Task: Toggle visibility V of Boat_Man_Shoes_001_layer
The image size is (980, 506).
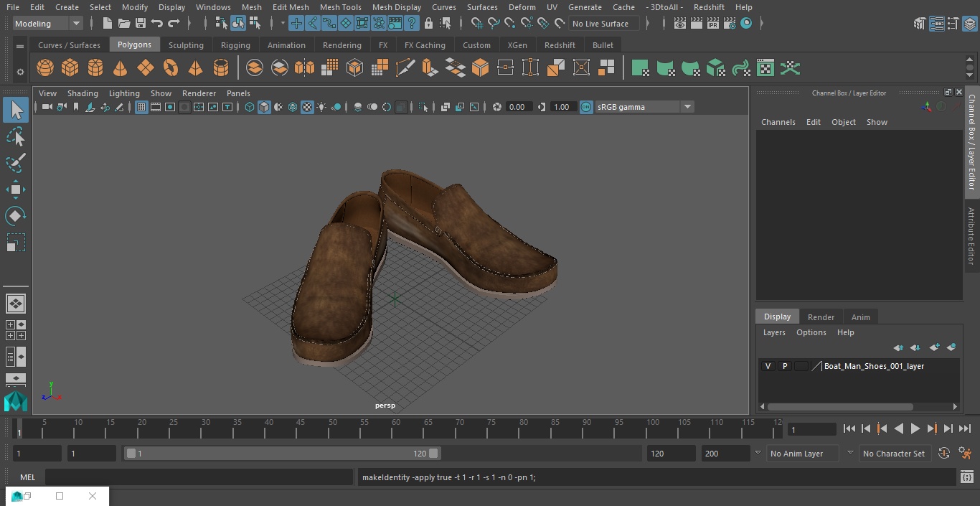Action: (768, 366)
